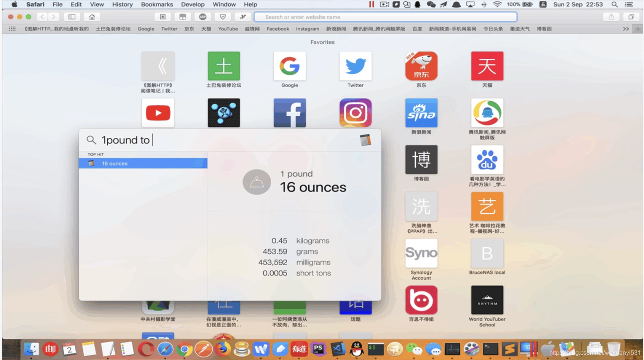644x360 pixels.
Task: Focus the Search or enter website name field
Action: [385, 17]
